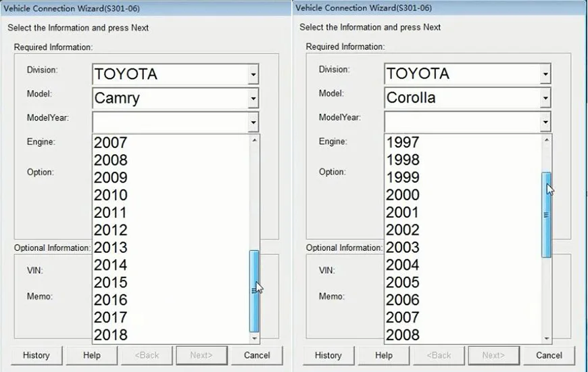Click the scroll-down arrow of the Camry year list
588x372 pixels.
pos(254,338)
